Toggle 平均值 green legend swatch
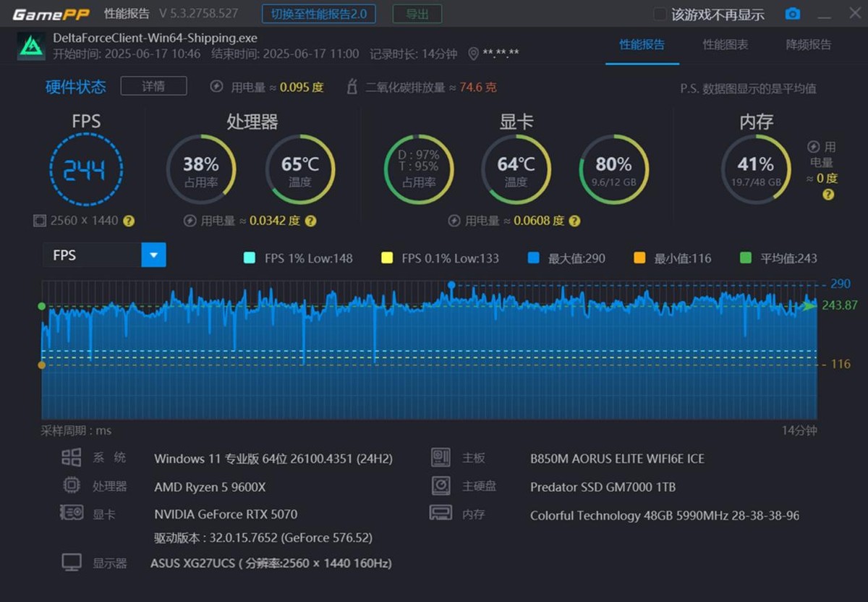 (x=746, y=258)
